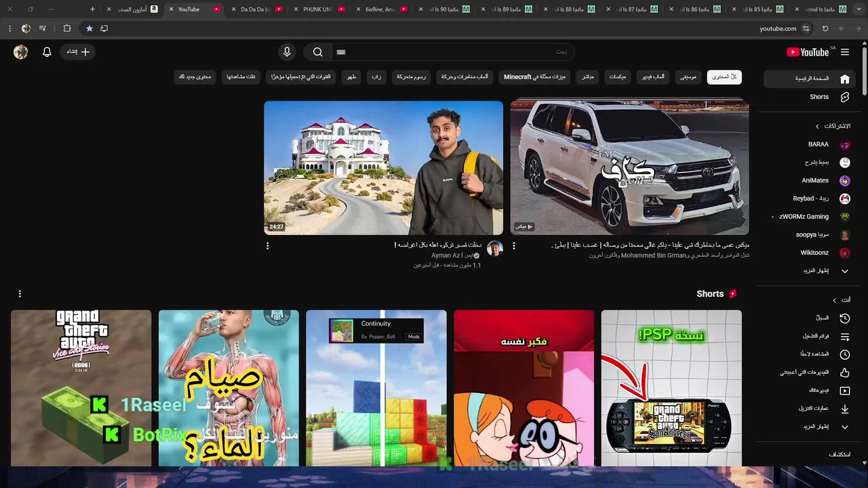Select the طهي filter chip

pyautogui.click(x=352, y=77)
